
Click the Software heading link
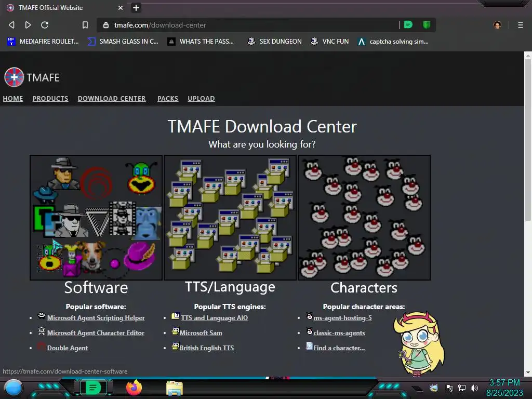point(96,288)
